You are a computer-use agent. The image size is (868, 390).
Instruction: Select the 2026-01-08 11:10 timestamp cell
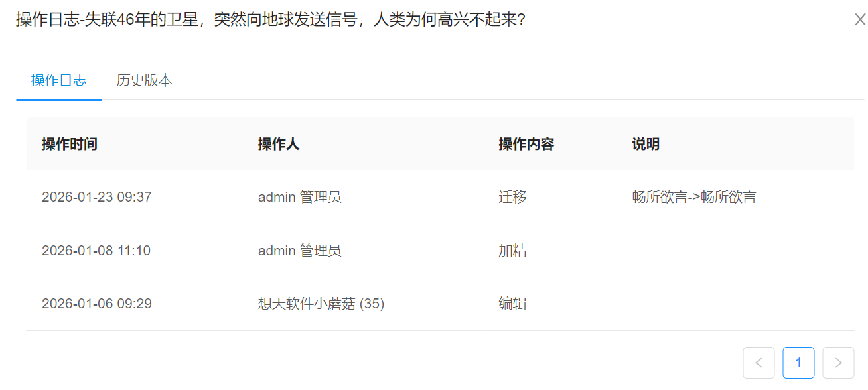(x=96, y=251)
